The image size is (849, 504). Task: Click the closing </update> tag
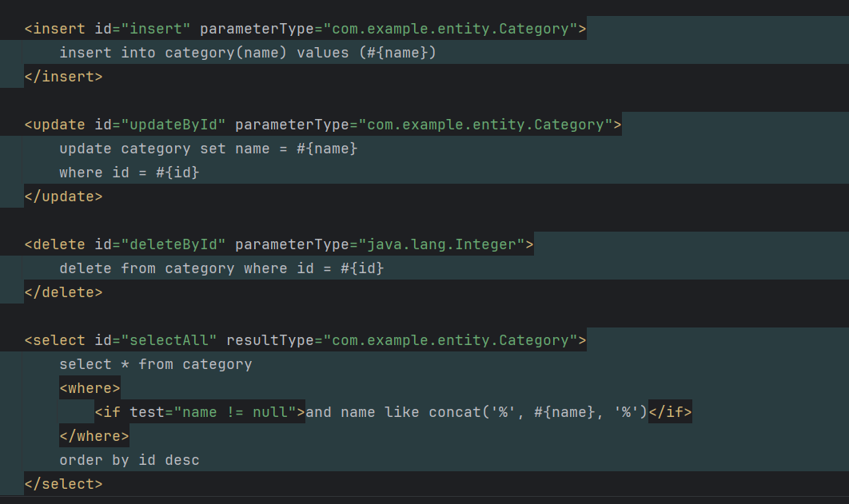pos(63,196)
